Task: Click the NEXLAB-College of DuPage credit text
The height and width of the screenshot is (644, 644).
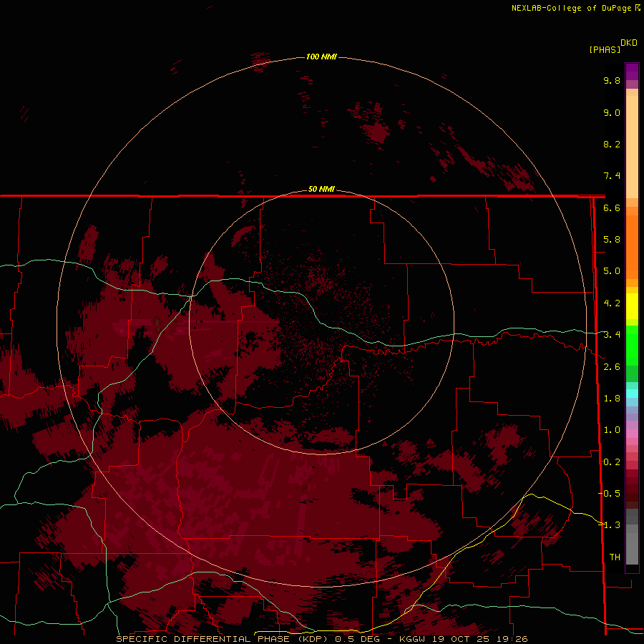Action: (x=572, y=8)
